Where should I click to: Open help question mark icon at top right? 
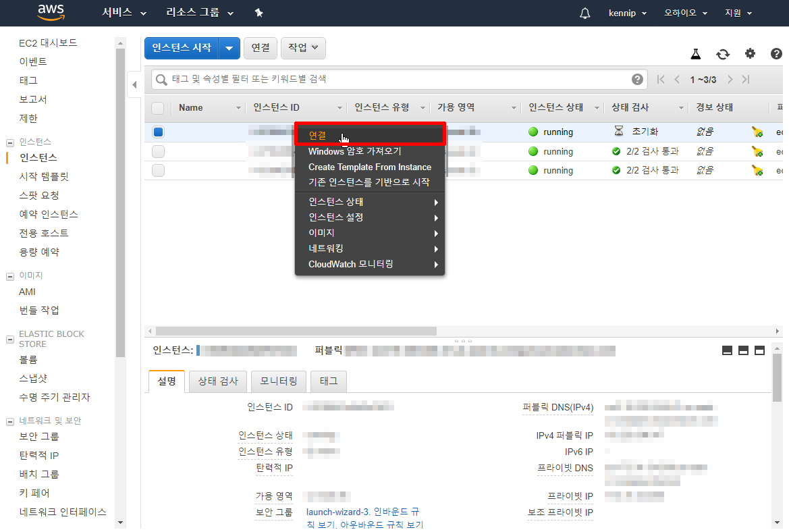[x=776, y=53]
